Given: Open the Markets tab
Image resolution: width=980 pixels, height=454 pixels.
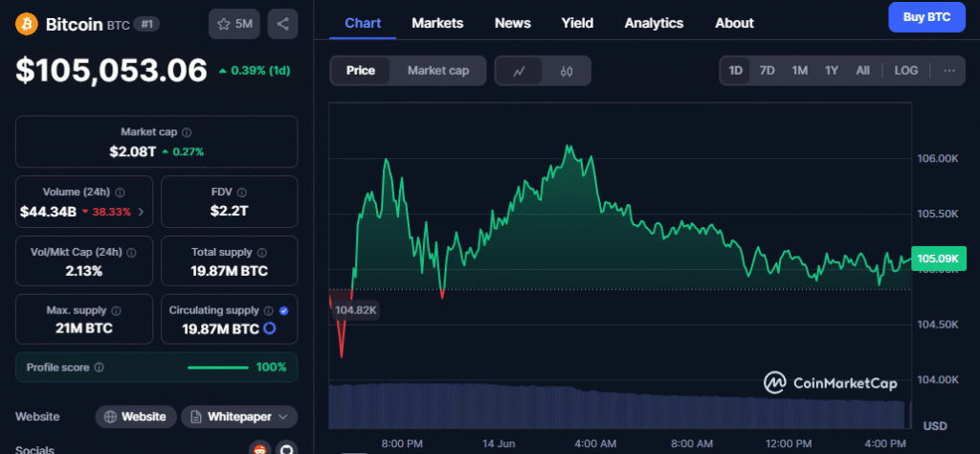Looking at the screenshot, I should pyautogui.click(x=437, y=23).
